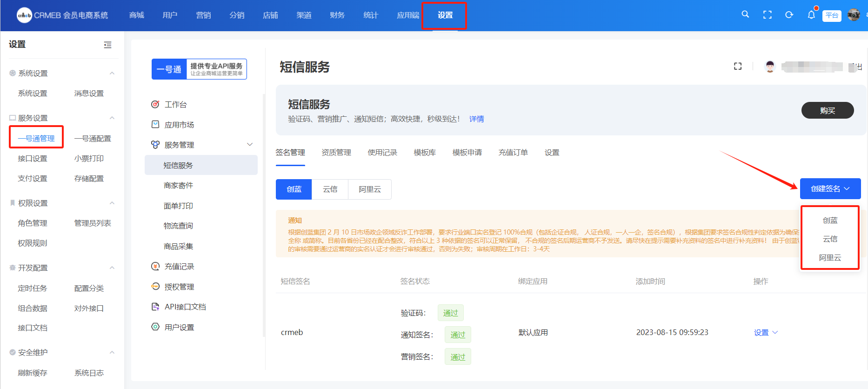Click the fullscreen icon beside 短信服务 title
The image size is (868, 389).
738,67
